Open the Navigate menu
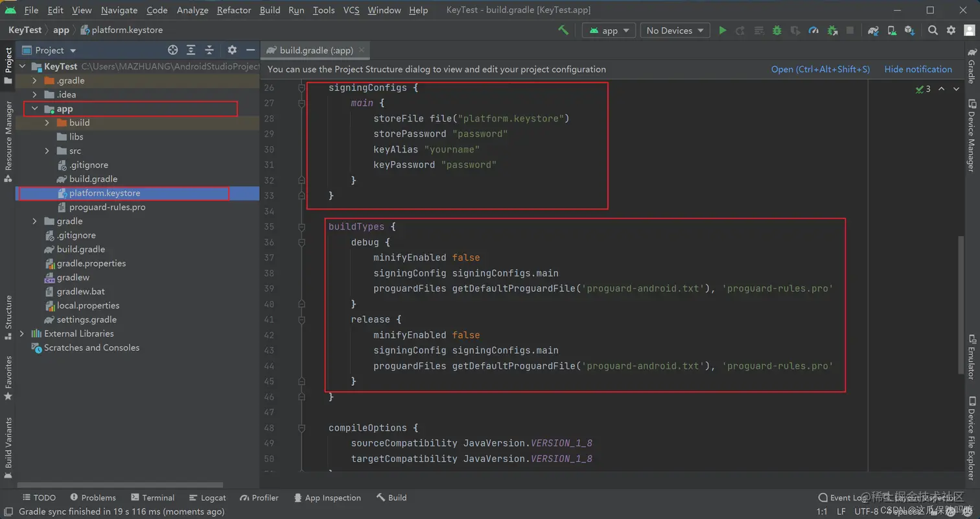 pos(119,10)
